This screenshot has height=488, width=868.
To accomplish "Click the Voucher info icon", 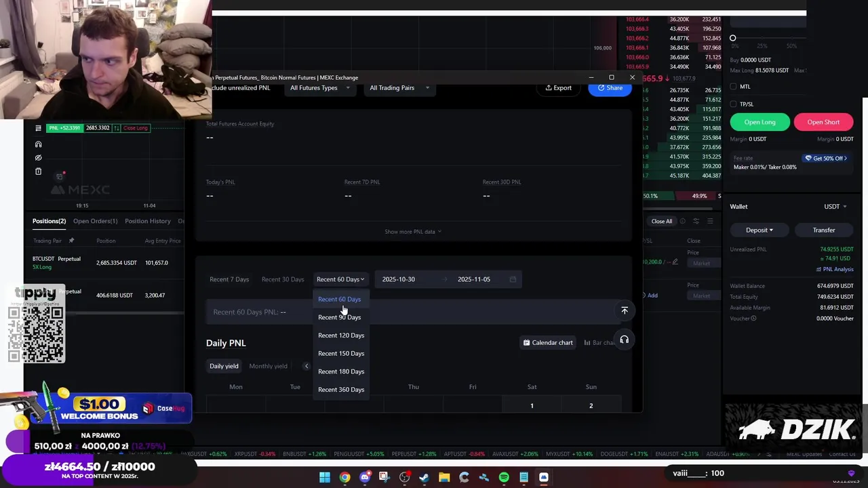I will click(x=753, y=319).
